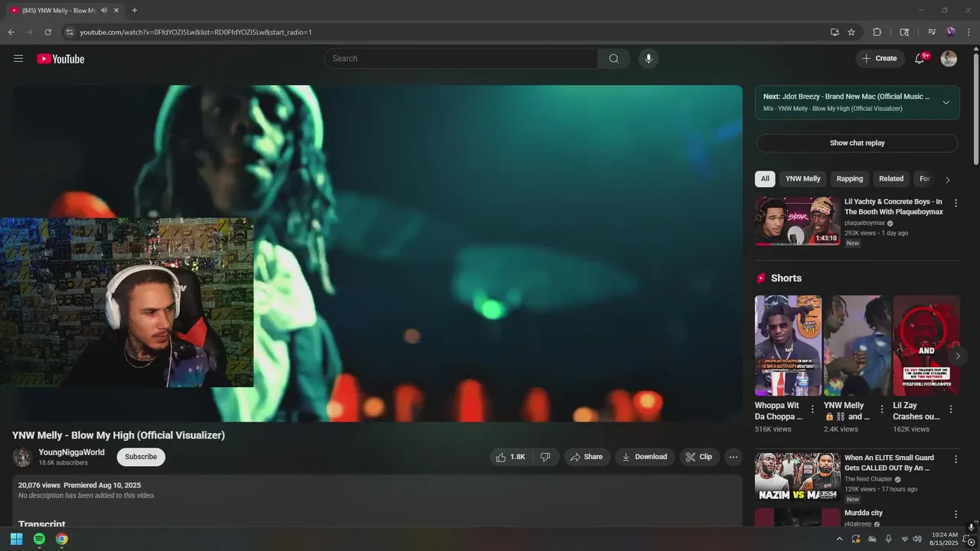Open the Lil Zay Crashes out short
980x551 pixels.
pyautogui.click(x=926, y=345)
